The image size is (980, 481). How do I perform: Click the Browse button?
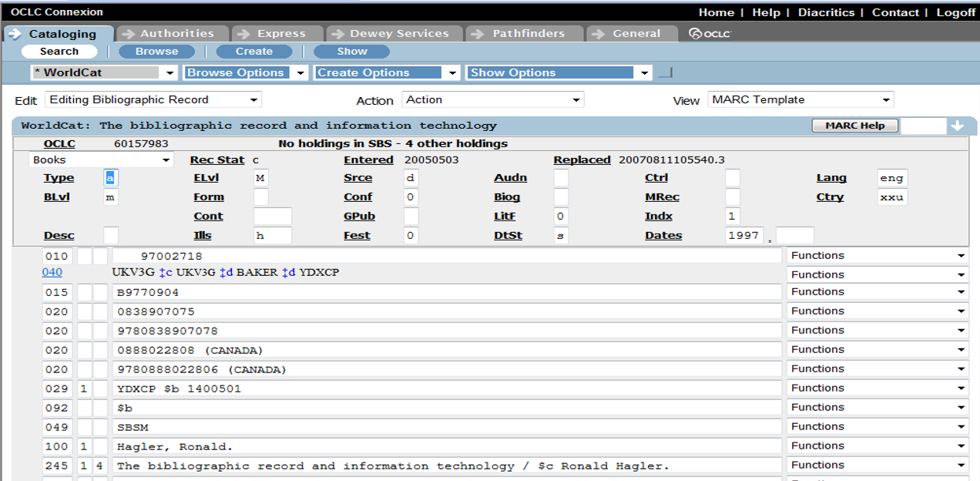pyautogui.click(x=156, y=52)
